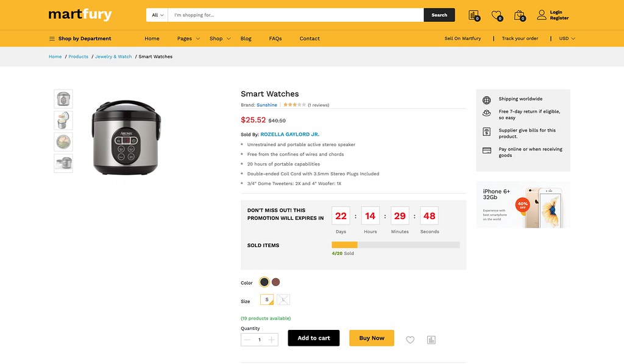Screen dimensions: 624x364
Task: Open the wishlist heart icon in header
Action: tap(497, 15)
